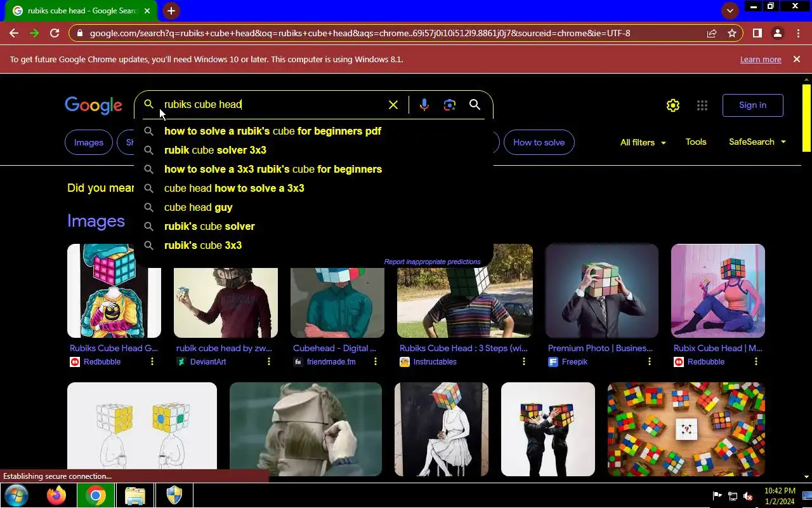
Task: Choose suggestion 'cube head how to solve a 3x3'
Action: (313, 188)
